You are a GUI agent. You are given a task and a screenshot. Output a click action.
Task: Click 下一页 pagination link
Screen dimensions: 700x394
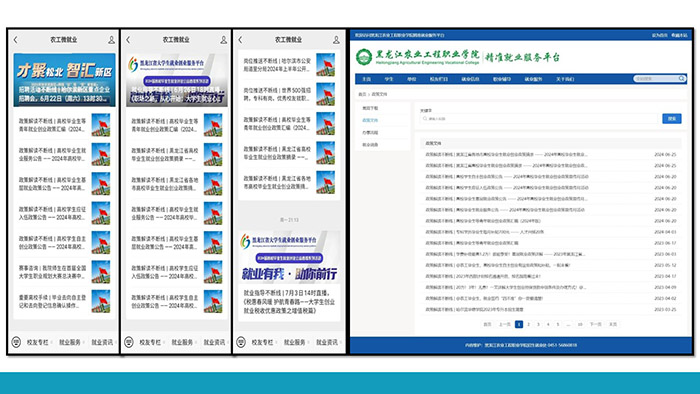click(596, 324)
